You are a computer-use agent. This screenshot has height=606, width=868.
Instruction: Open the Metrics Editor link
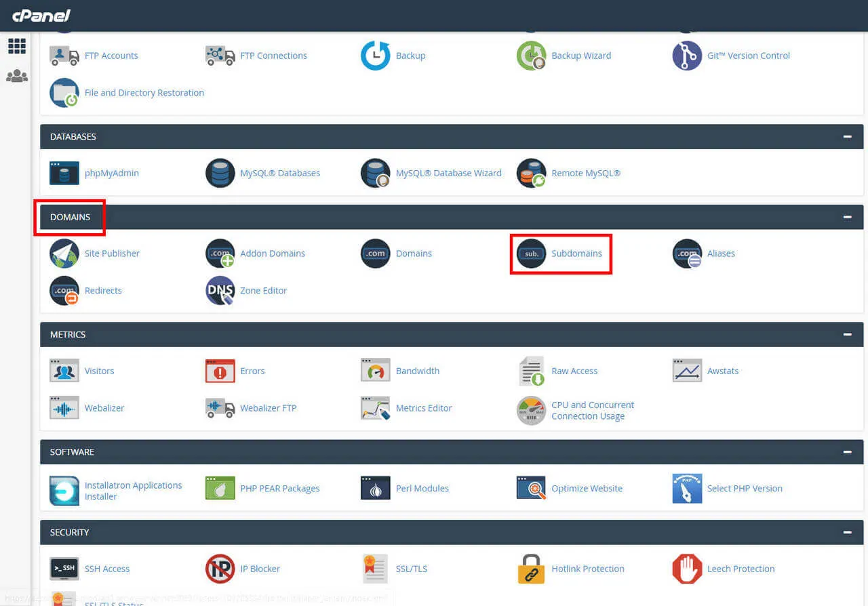click(424, 408)
